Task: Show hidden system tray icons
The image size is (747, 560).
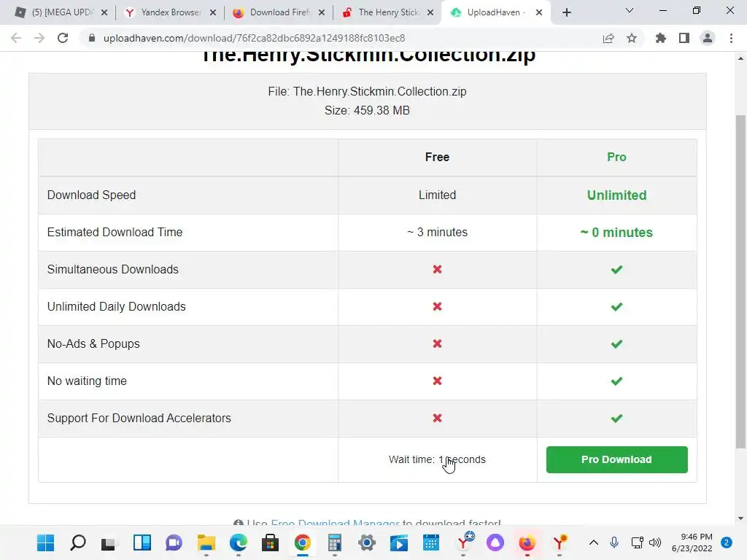Action: [x=594, y=542]
